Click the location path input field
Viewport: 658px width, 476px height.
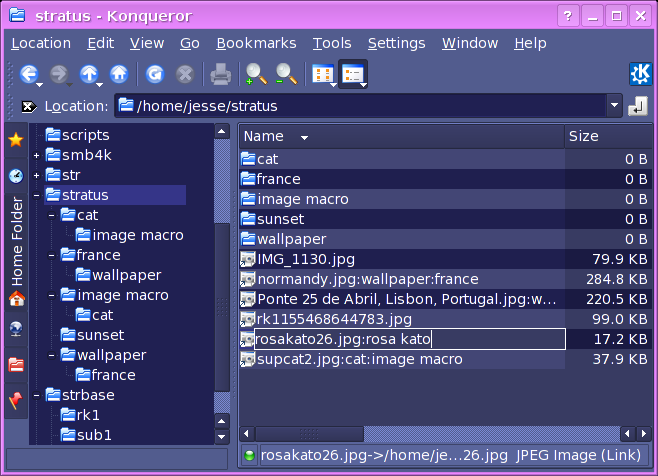[x=361, y=106]
